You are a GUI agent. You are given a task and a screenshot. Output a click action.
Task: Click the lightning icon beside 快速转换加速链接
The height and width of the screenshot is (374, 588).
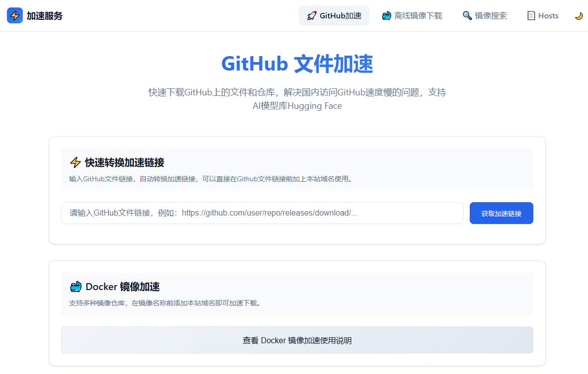click(75, 162)
